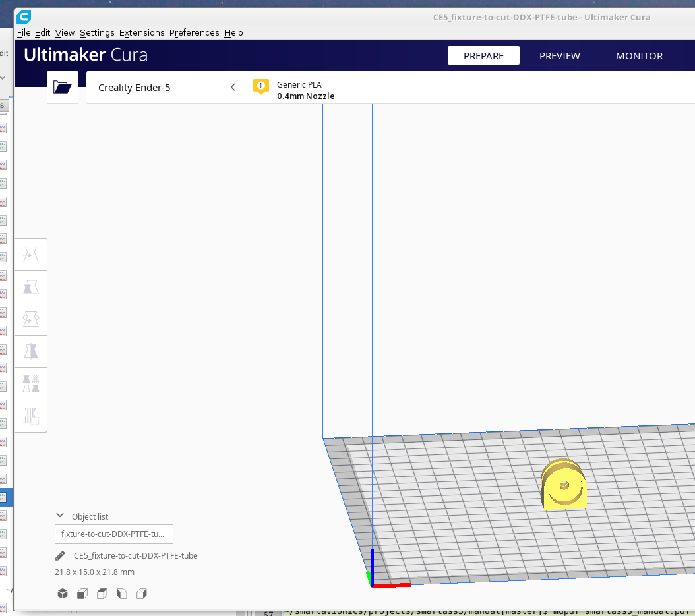
Task: Click the Ultimaker Cura header logo text
Action: [x=86, y=55]
